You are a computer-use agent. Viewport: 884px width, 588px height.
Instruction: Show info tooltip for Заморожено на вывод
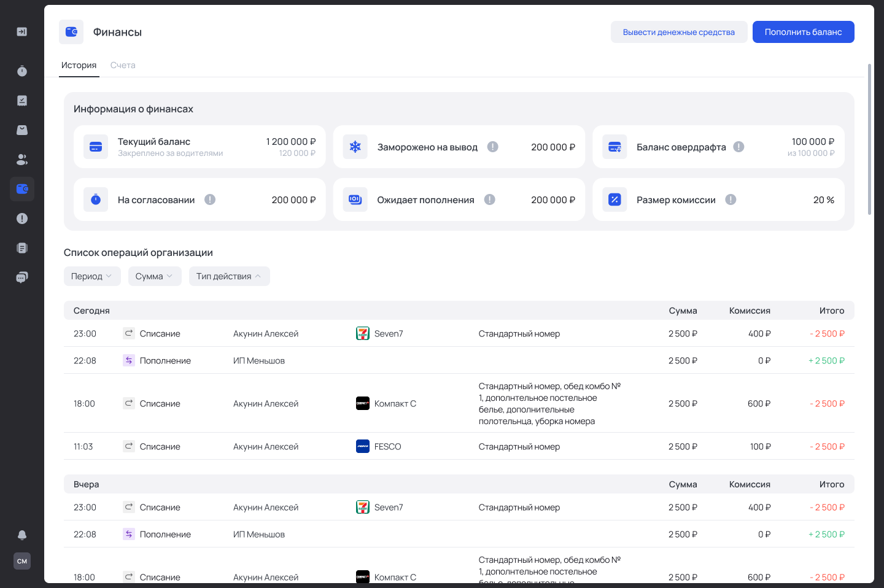(x=493, y=147)
